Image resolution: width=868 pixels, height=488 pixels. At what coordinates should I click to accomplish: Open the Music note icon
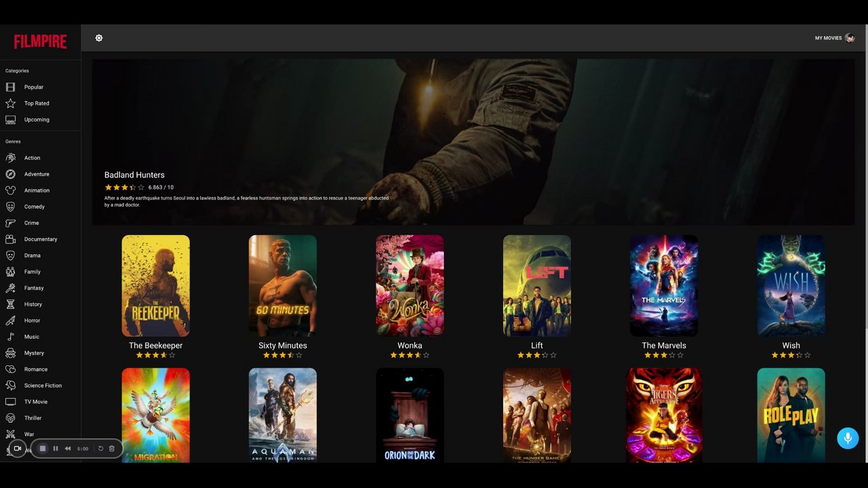point(10,337)
